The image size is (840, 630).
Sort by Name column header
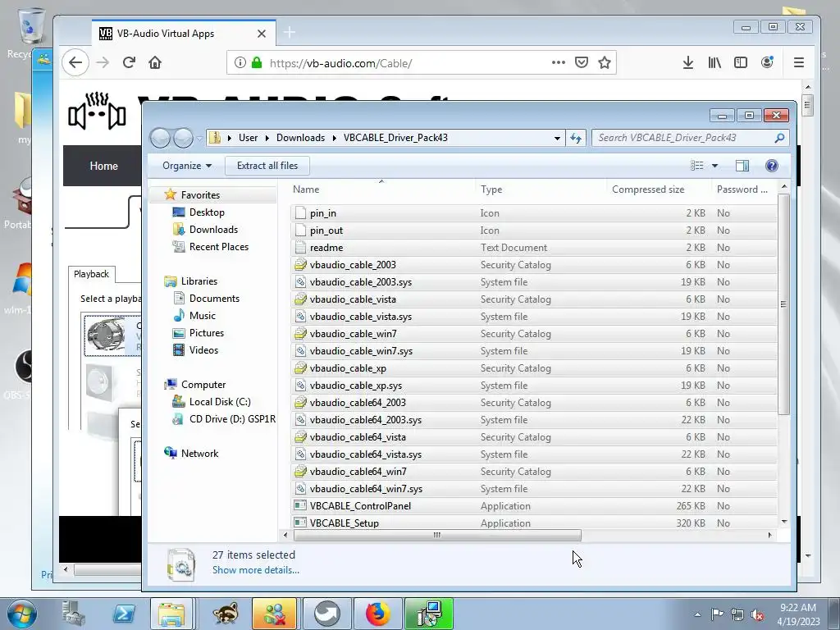(x=306, y=189)
